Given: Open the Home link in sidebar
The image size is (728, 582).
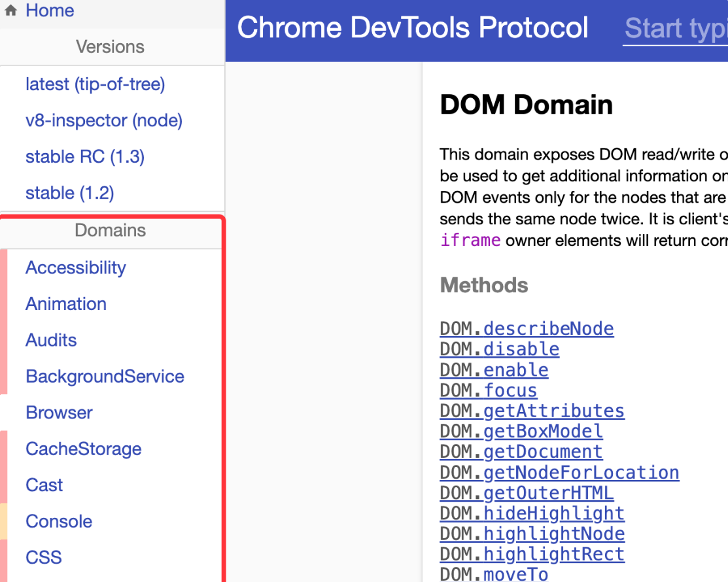Looking at the screenshot, I should (50, 10).
